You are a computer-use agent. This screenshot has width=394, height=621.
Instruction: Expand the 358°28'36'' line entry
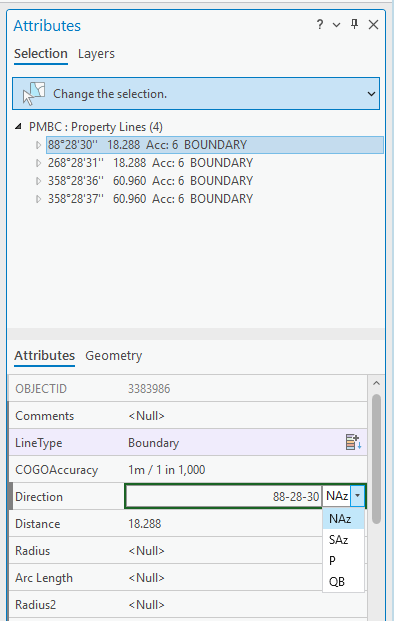[38, 181]
